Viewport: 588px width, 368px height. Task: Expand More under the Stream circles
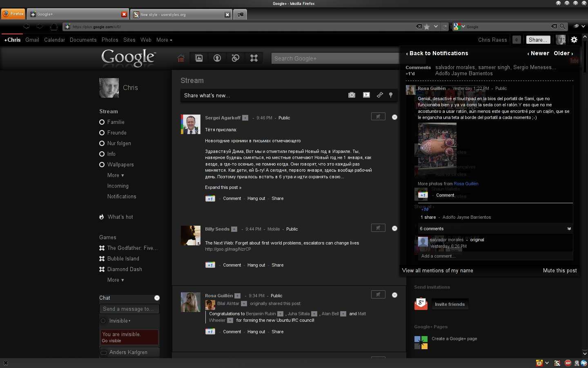[116, 175]
